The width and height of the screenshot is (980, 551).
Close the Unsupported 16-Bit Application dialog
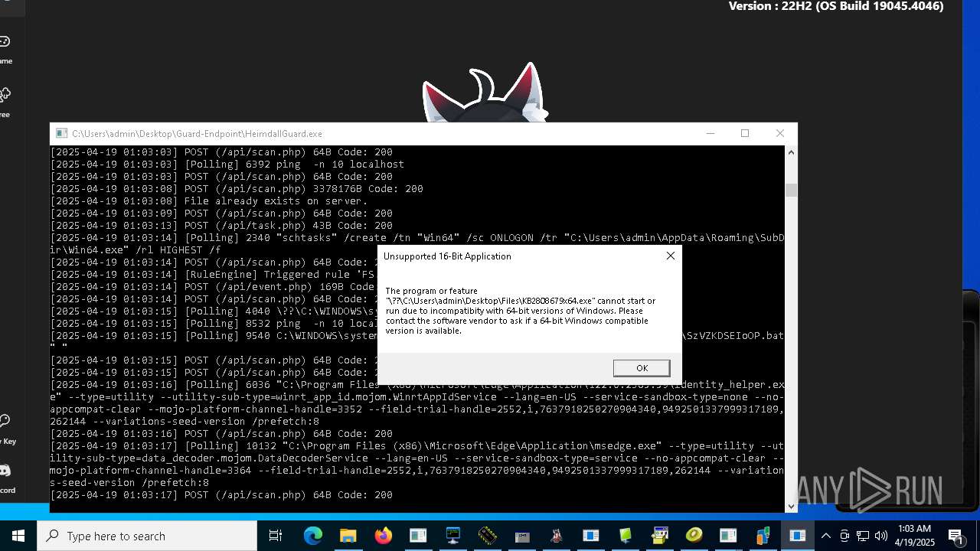pyautogui.click(x=671, y=256)
